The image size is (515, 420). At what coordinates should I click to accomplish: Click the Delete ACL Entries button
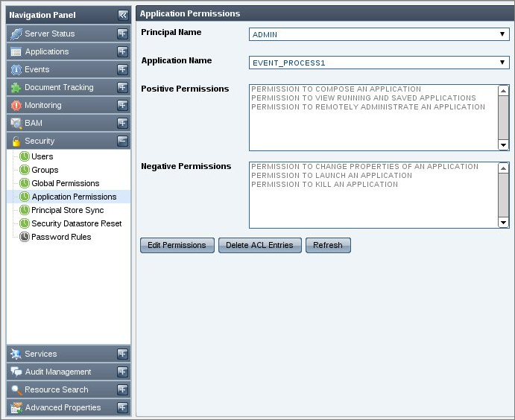(260, 245)
